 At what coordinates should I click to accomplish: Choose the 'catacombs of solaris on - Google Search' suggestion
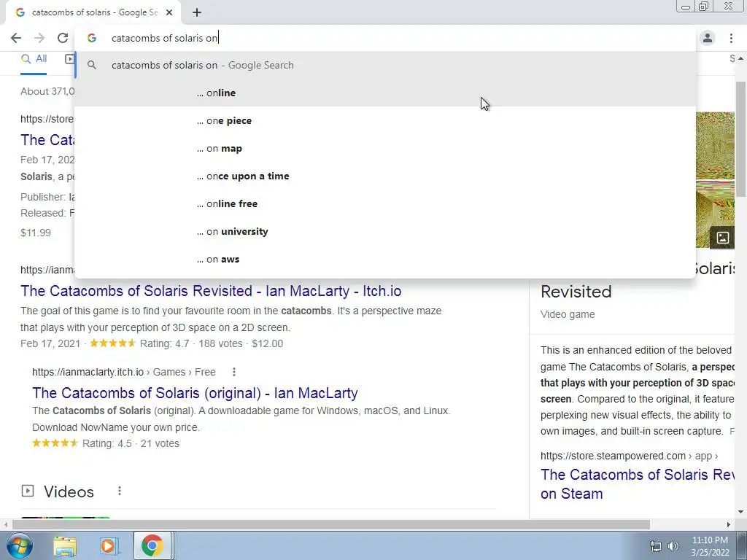385,65
